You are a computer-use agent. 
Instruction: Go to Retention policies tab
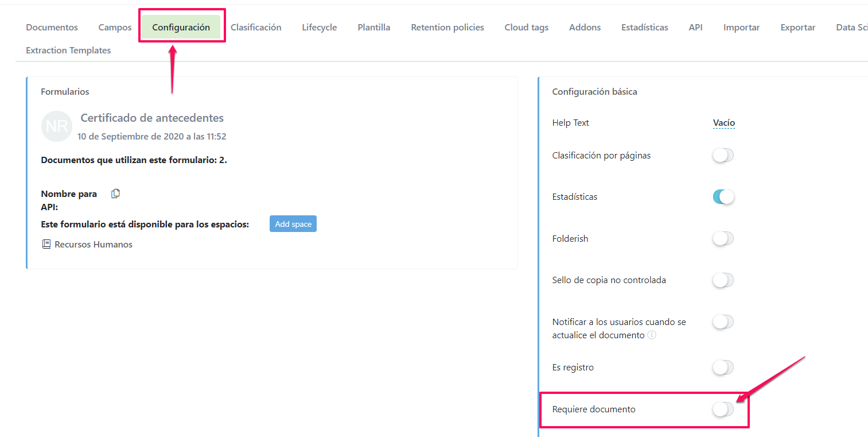click(447, 28)
